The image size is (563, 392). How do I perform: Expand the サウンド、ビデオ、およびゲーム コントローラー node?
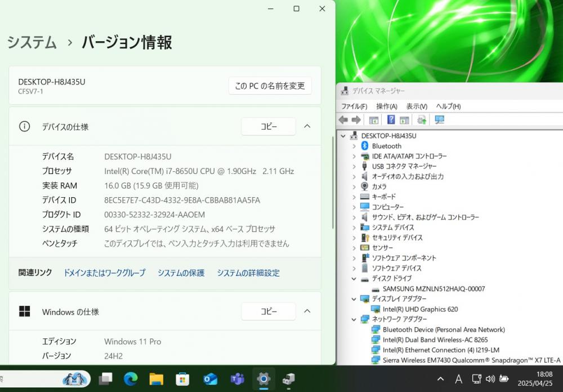tap(354, 217)
